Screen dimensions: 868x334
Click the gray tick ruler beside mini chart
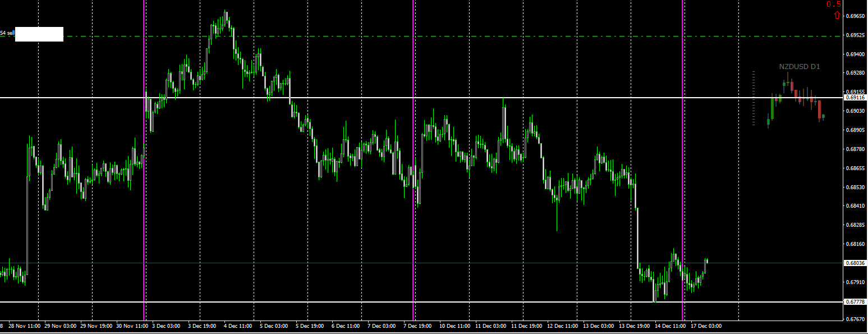754,98
